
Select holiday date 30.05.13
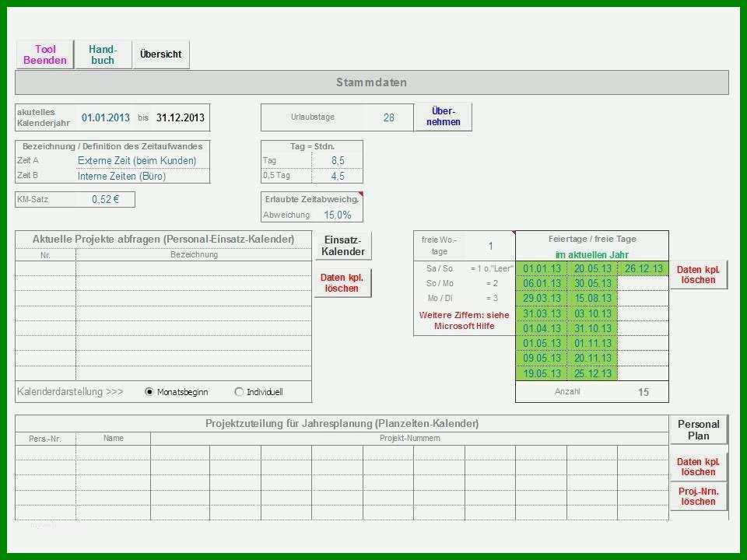(593, 283)
